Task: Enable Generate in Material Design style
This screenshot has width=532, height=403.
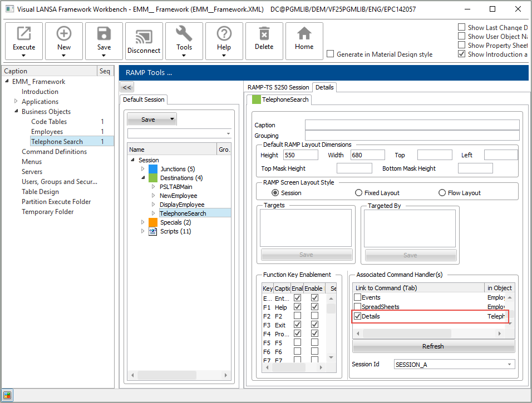Action: click(x=331, y=54)
